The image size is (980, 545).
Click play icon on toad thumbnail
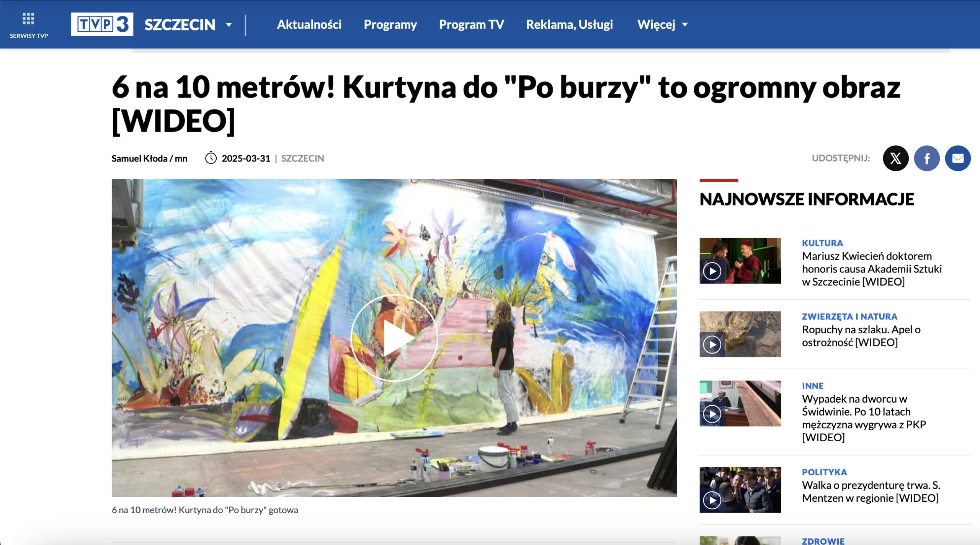point(712,345)
